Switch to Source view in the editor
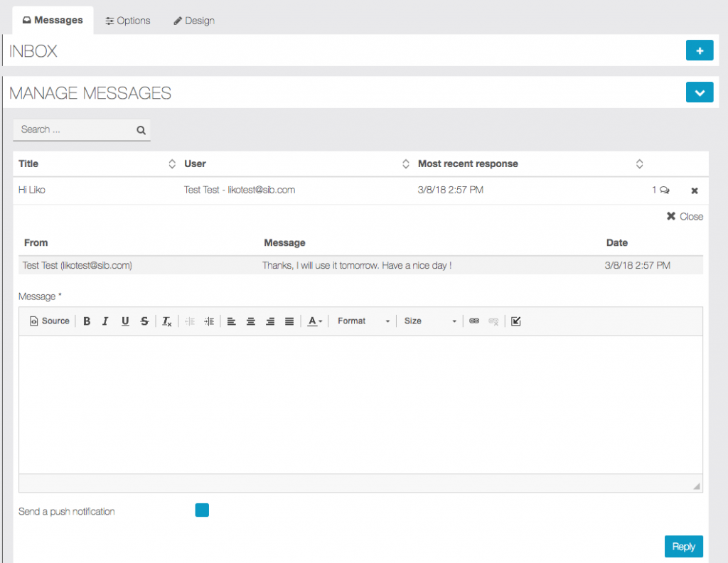This screenshot has height=563, width=728. (x=49, y=321)
